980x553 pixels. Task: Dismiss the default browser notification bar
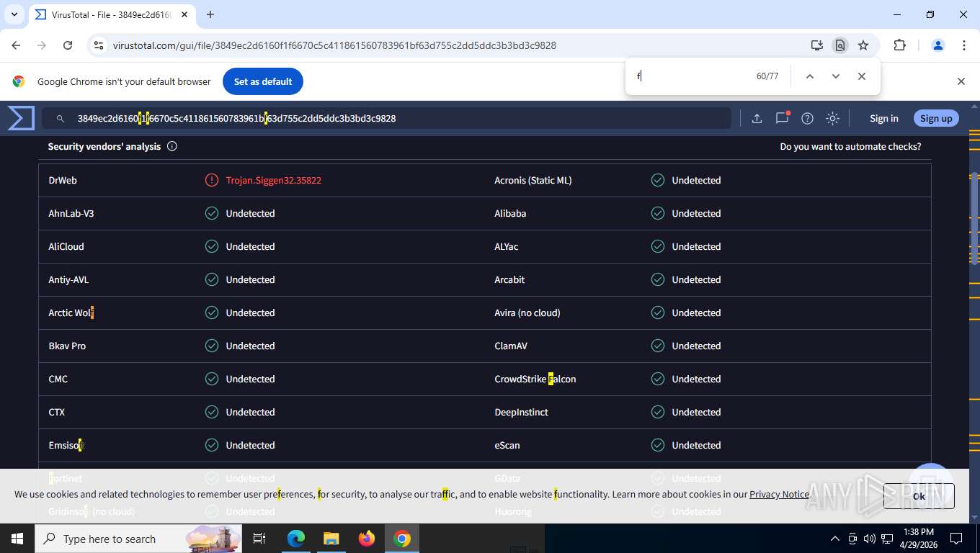[x=961, y=81]
